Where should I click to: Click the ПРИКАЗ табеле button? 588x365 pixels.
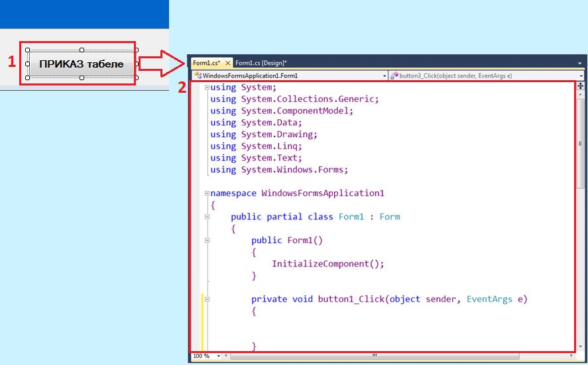82,64
